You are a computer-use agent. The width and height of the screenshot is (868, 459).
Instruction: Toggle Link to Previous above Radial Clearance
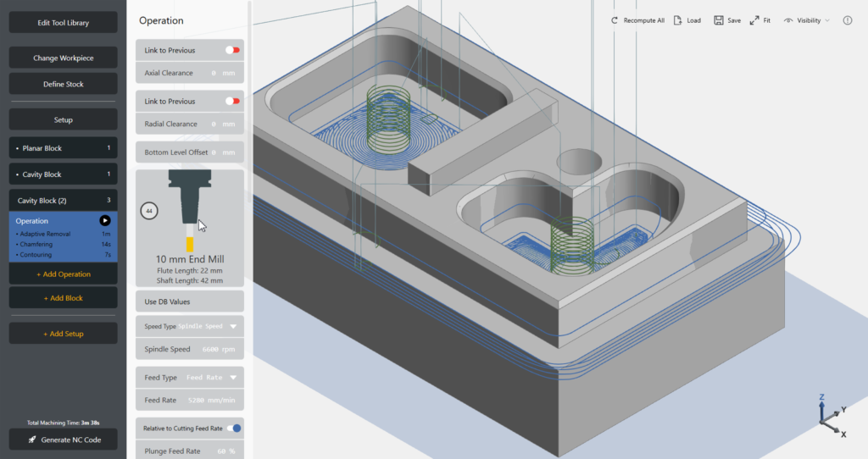point(232,101)
